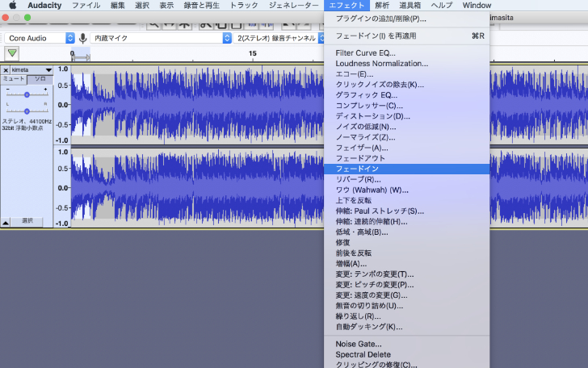Open the ヘルプ menu

pyautogui.click(x=441, y=6)
